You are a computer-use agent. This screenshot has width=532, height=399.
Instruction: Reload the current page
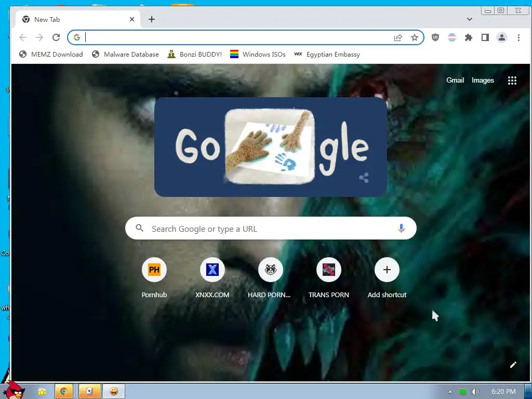(x=56, y=37)
